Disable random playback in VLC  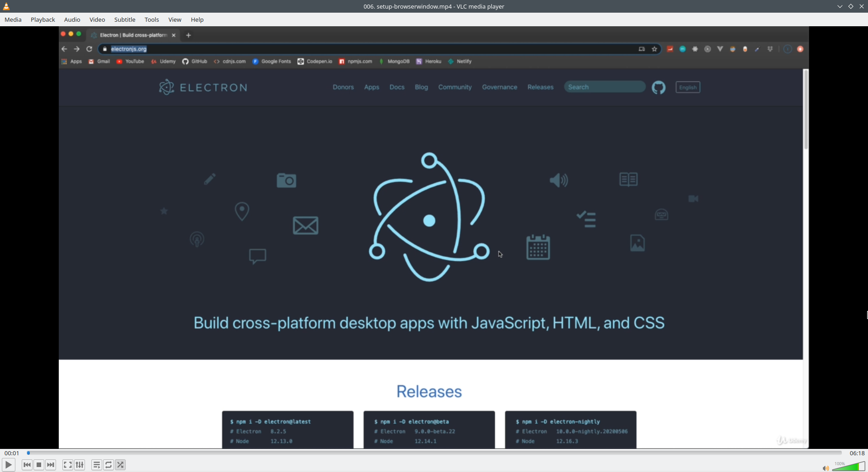[x=120, y=465]
